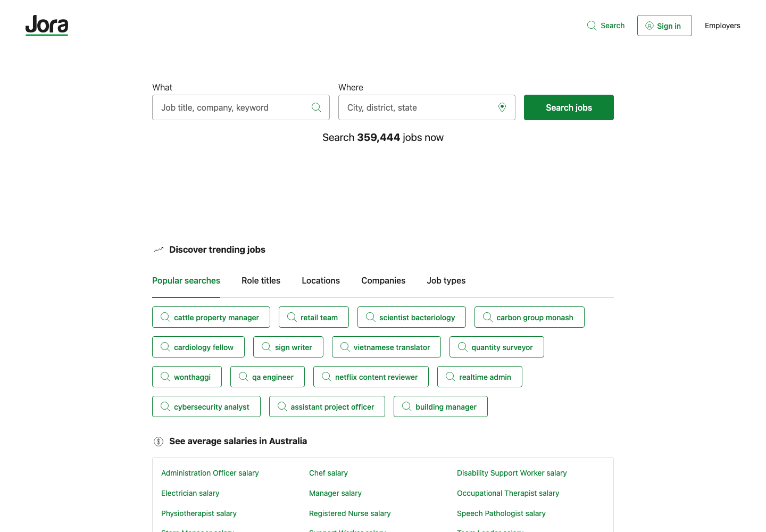Select the 'cybersecurity analyst' search text
The height and width of the screenshot is (532, 766).
click(212, 407)
